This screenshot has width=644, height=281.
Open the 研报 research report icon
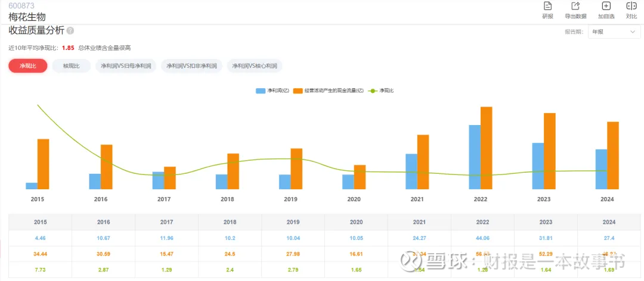coord(547,6)
